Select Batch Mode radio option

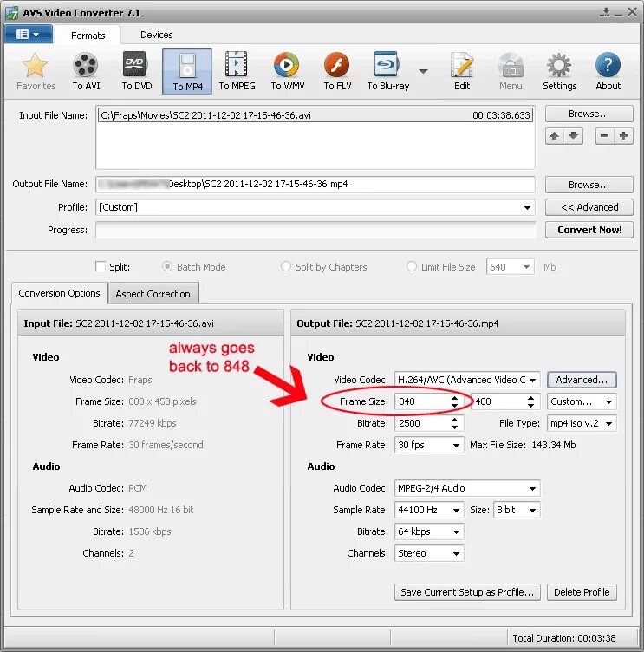coord(167,266)
